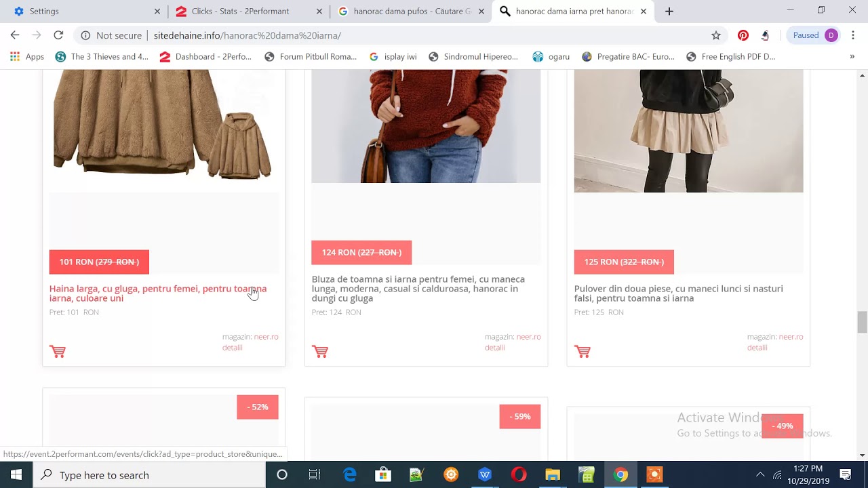Click the black pullover skirt product image
Image resolution: width=868 pixels, height=488 pixels.
[x=688, y=131]
